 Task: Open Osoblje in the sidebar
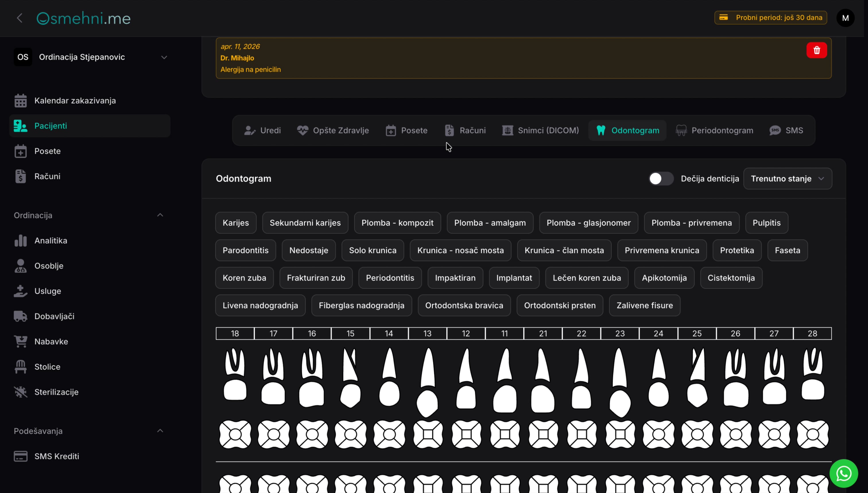pos(90,266)
